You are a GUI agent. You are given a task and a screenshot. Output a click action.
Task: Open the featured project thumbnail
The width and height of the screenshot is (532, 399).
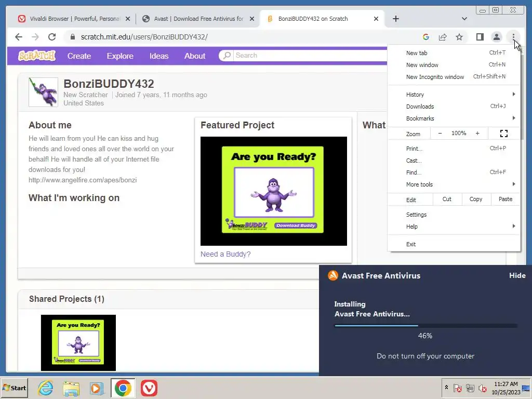tap(274, 191)
